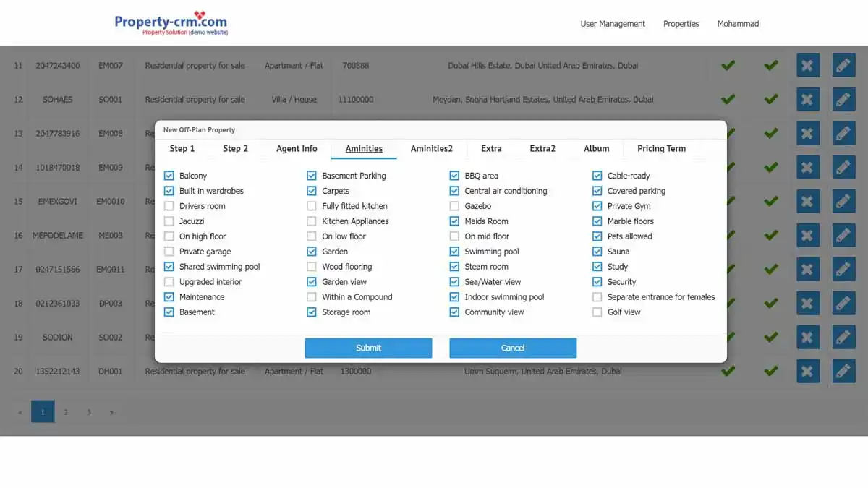Delete the MEPODELAME row with X icon
The width and height of the screenshot is (868, 488).
(807, 235)
